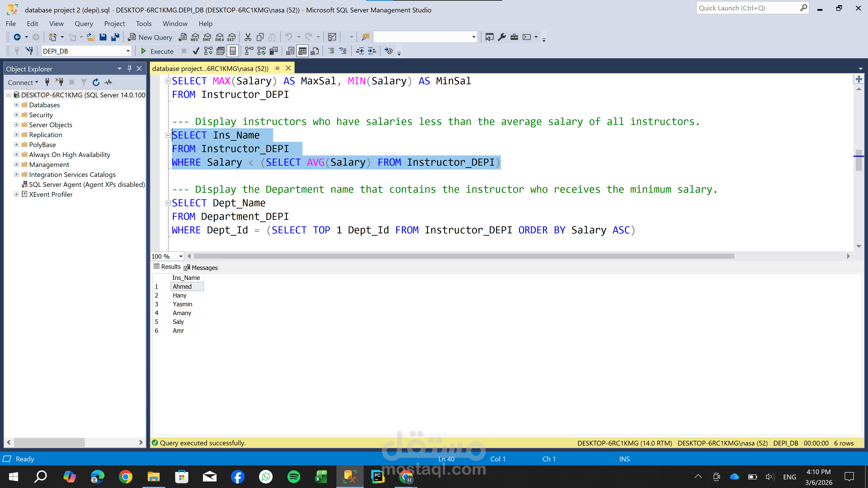
Task: Expand the Databases folder node
Action: coord(16,105)
